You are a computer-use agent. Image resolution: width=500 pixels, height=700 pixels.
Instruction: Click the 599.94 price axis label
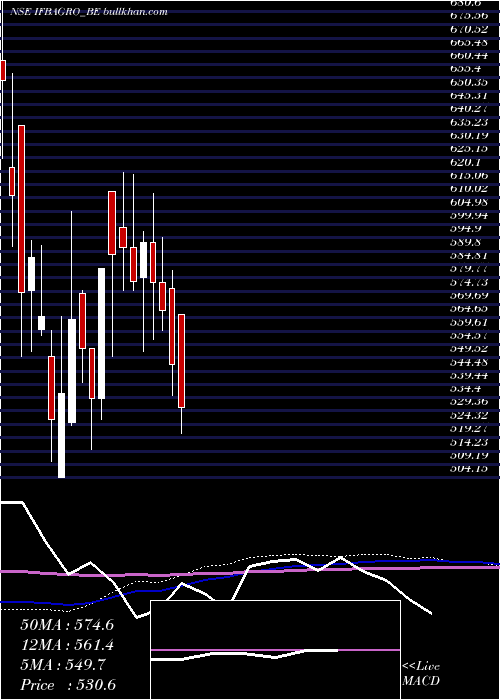468,216
